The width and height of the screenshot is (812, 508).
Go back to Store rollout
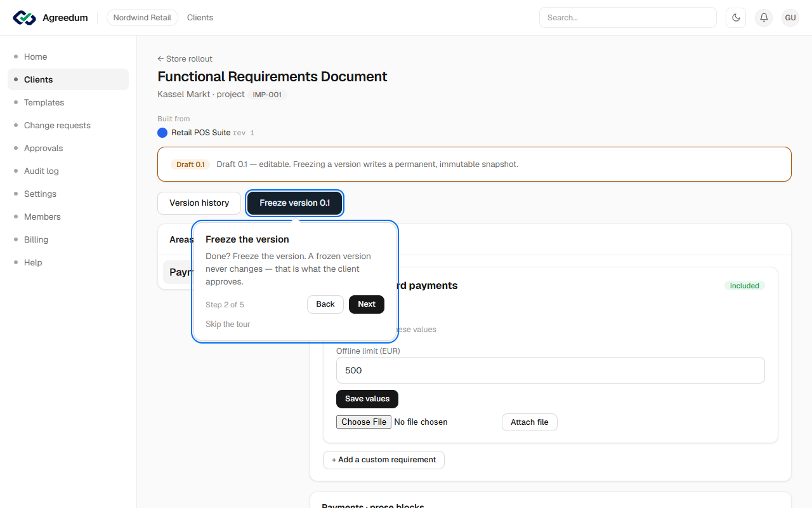tap(185, 58)
